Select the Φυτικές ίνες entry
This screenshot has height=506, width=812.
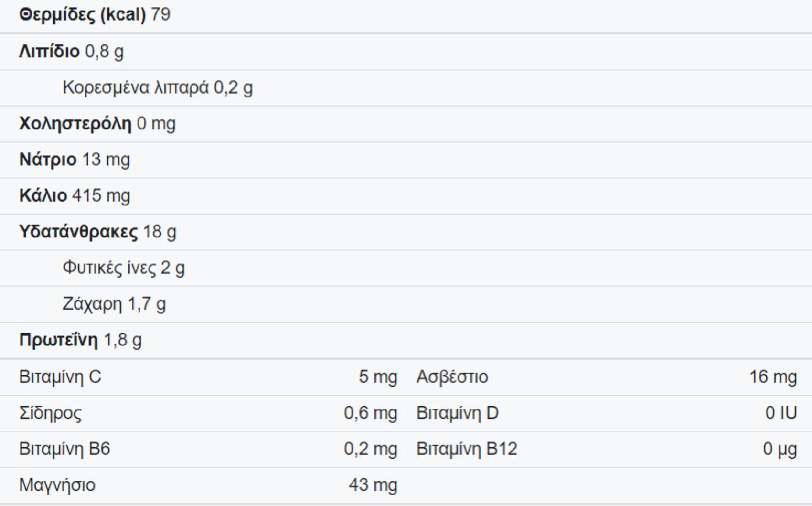[x=109, y=268]
